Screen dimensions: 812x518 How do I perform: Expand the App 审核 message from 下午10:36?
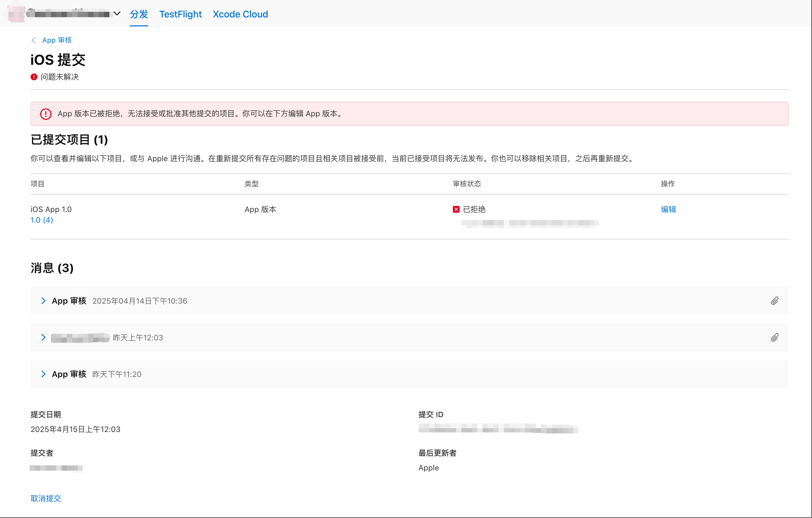point(43,301)
